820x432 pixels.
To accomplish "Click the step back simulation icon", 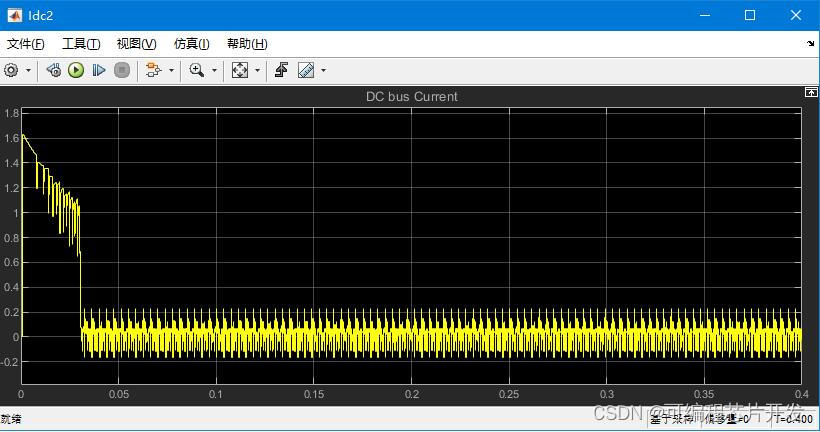I will pyautogui.click(x=53, y=70).
